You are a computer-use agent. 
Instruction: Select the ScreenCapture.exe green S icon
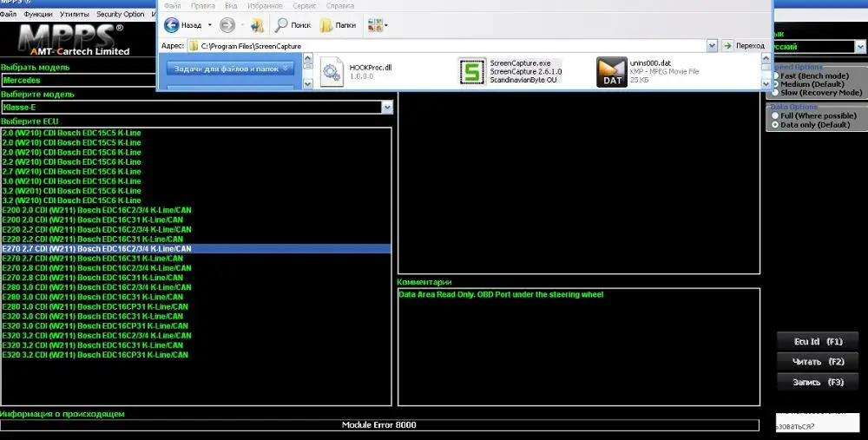coord(472,72)
